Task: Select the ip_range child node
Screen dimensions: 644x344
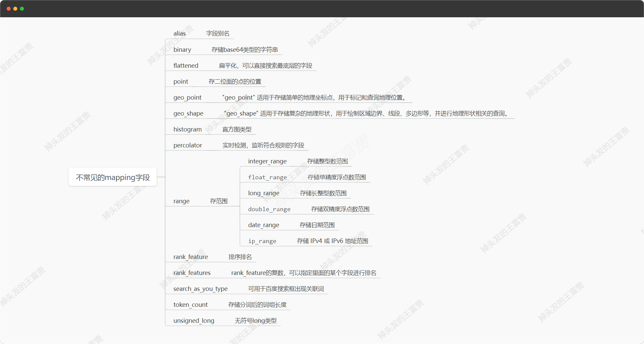Action: click(x=262, y=241)
